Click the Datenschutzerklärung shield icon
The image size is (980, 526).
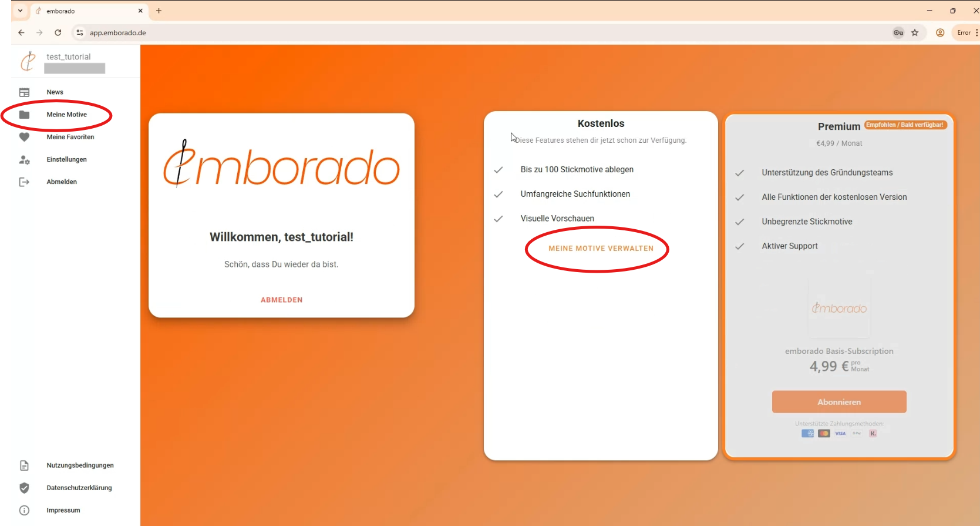tap(24, 488)
